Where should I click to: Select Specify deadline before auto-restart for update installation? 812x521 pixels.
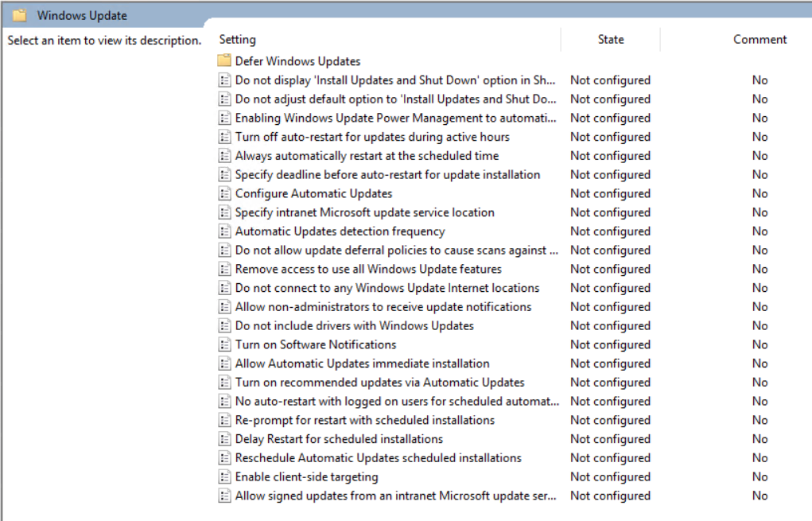pyautogui.click(x=388, y=174)
